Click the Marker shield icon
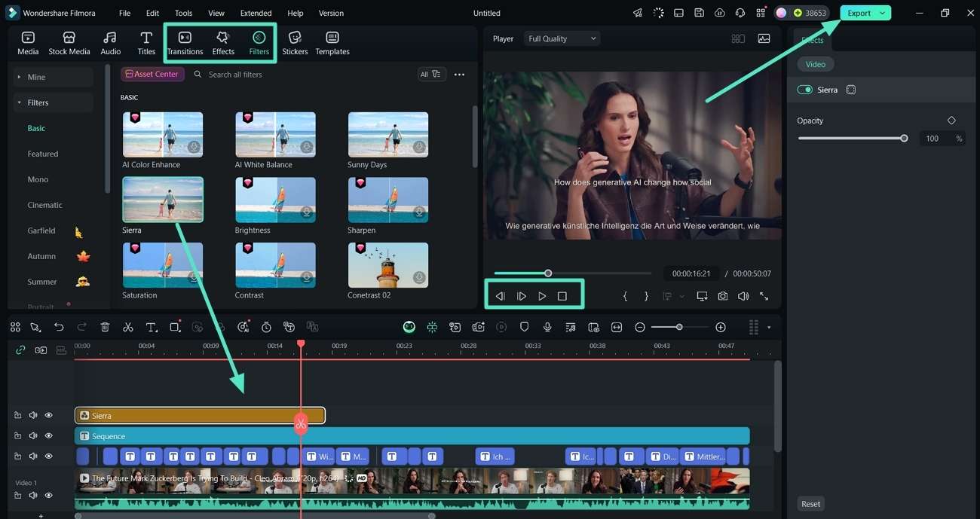This screenshot has height=519, width=980. [525, 327]
